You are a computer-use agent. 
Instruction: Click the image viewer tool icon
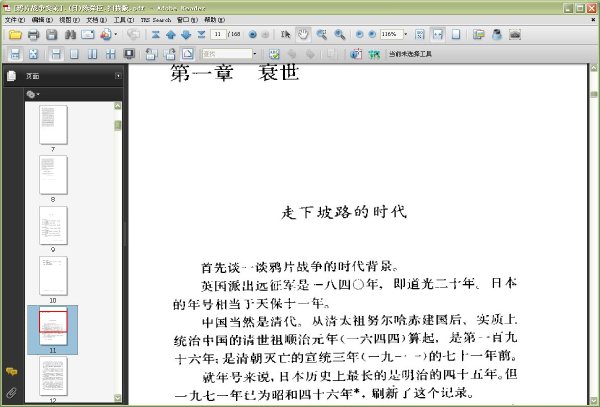click(479, 35)
